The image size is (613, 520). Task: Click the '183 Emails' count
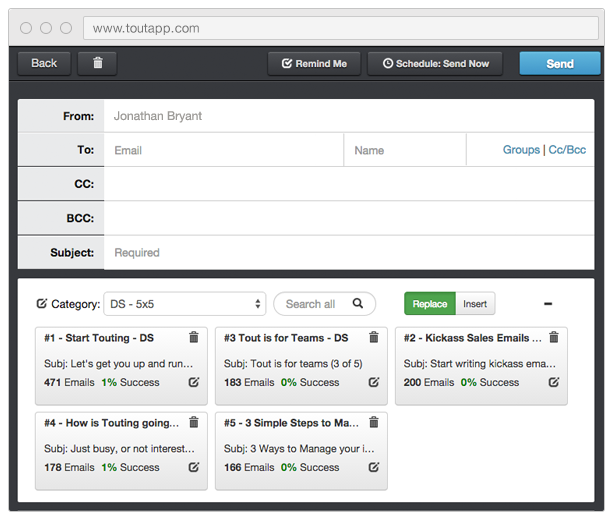(x=249, y=382)
